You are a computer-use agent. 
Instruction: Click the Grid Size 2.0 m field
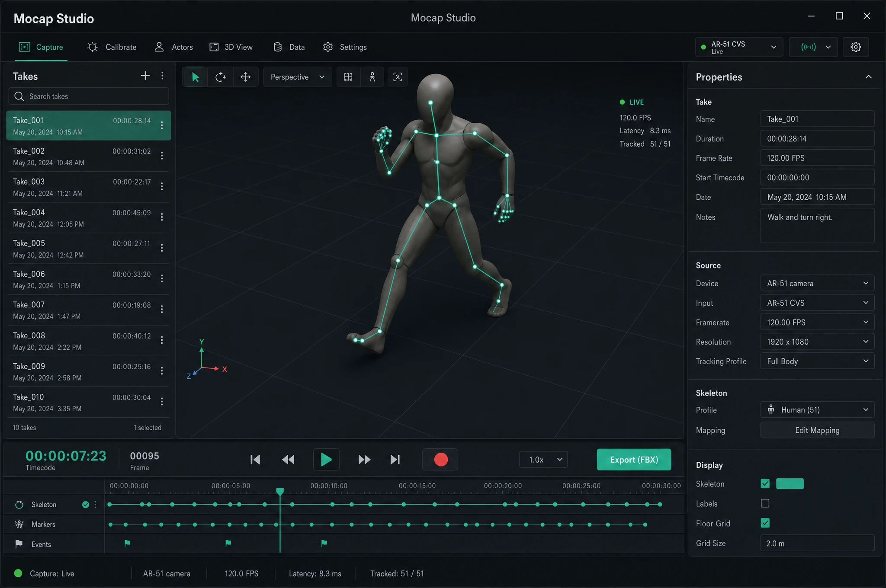(x=817, y=543)
